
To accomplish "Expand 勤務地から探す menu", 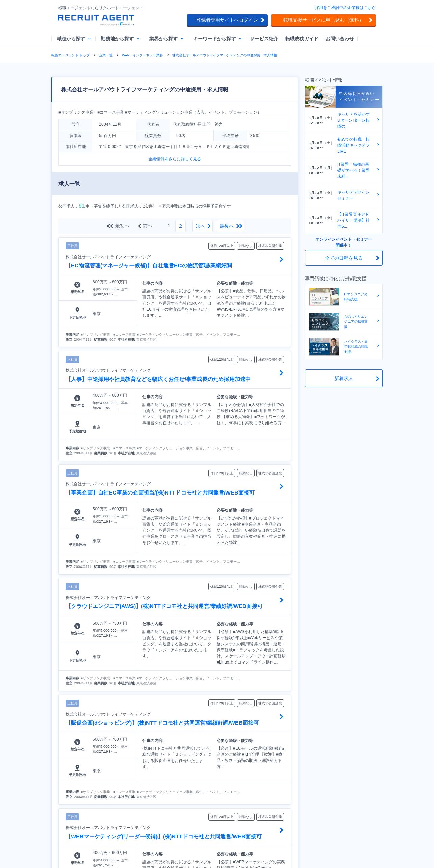I will (120, 39).
